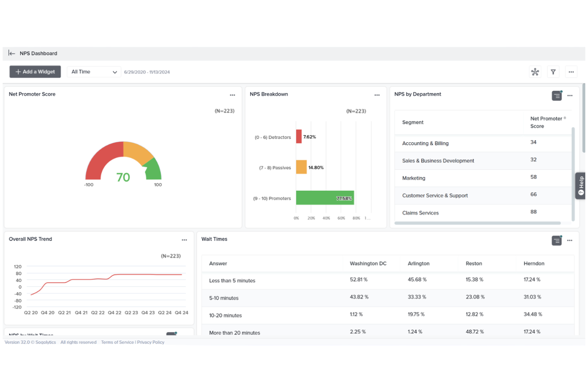Screen dimensions: 588x392
Task: Click the Add a Widget button
Action: pos(35,72)
